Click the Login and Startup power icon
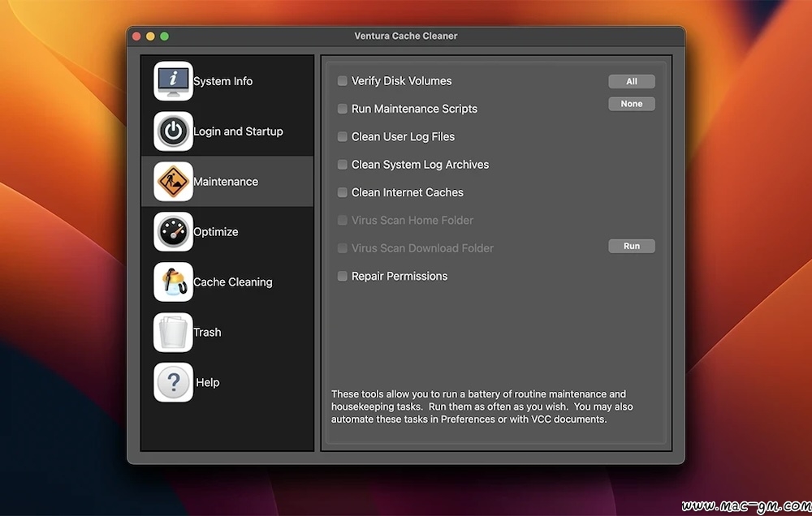Viewport: 812px width, 516px height. (173, 131)
